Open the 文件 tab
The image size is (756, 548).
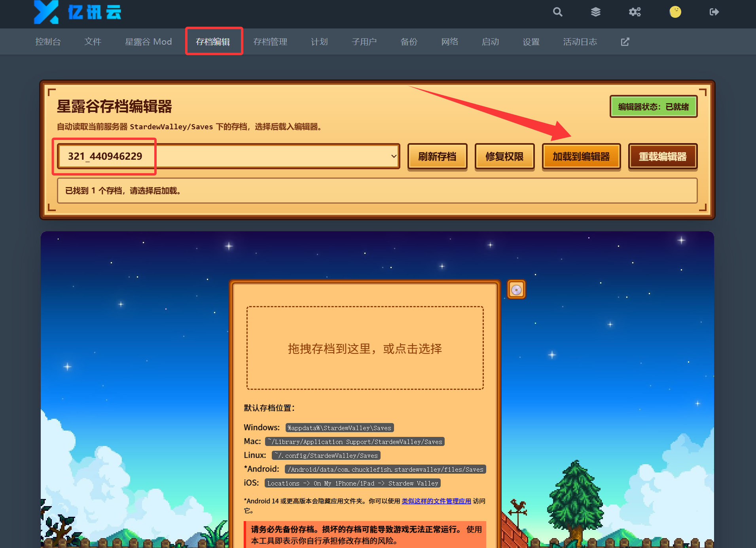point(93,42)
